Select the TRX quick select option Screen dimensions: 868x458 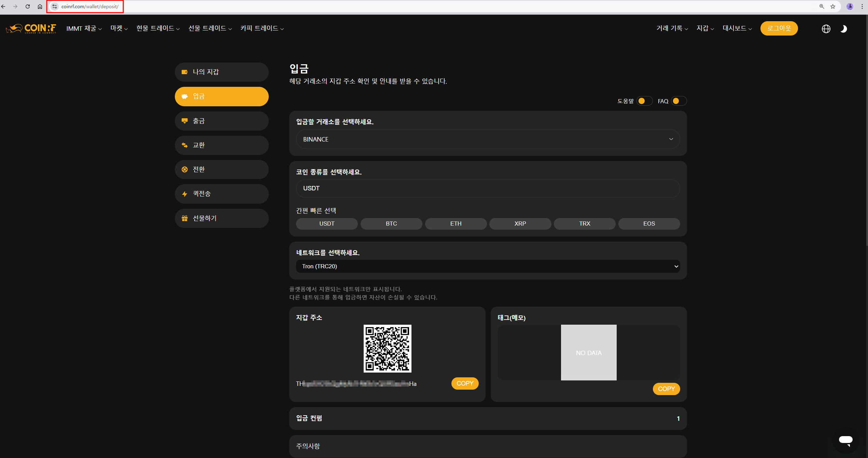(584, 224)
